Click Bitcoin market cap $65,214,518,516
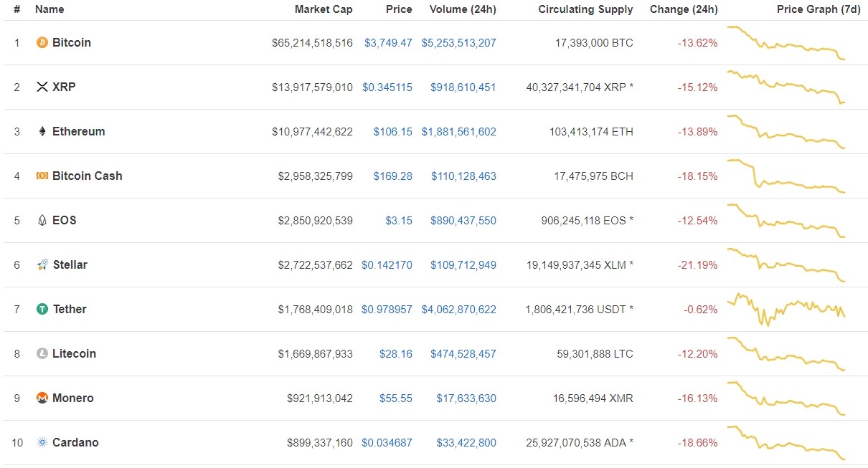Image resolution: width=868 pixels, height=468 pixels. pyautogui.click(x=312, y=43)
